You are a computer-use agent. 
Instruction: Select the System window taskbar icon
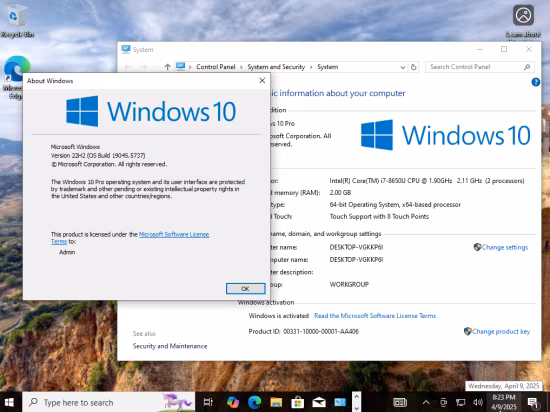pos(340,402)
